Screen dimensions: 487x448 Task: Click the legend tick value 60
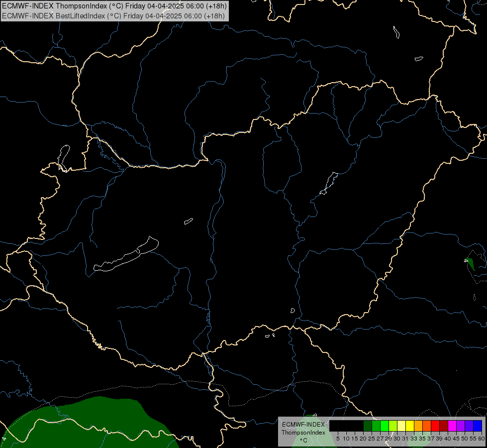click(x=481, y=439)
